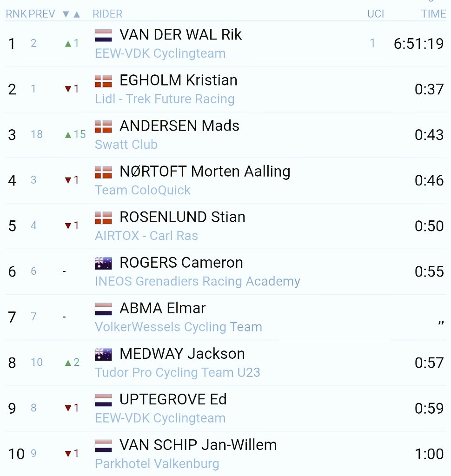
Task: Click the PREV column header
Action: [42, 14]
